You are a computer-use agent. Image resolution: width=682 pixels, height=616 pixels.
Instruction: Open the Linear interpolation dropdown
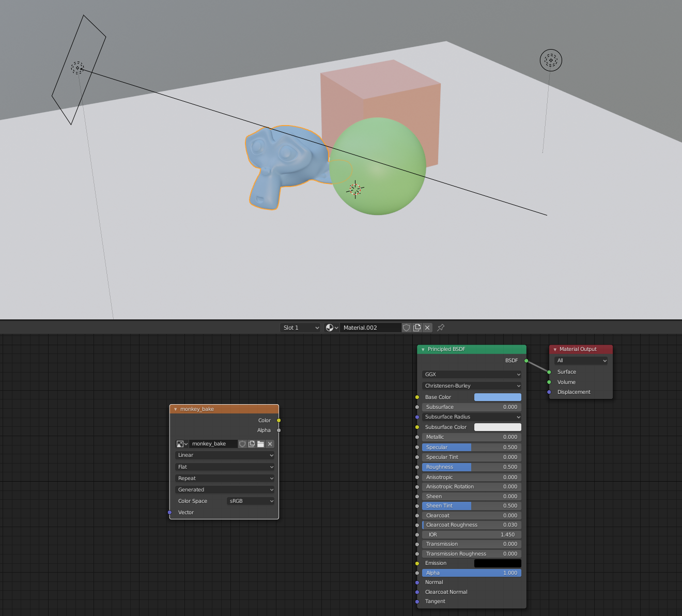tap(225, 455)
